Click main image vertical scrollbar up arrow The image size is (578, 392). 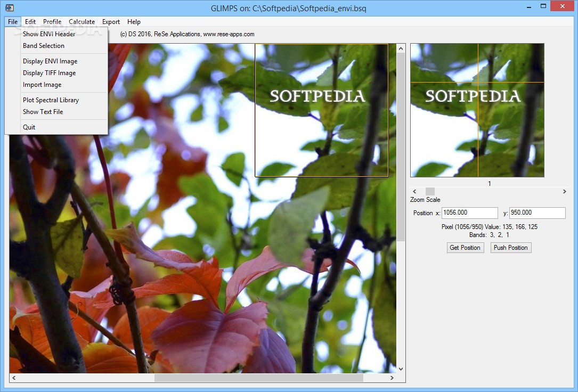click(x=401, y=48)
